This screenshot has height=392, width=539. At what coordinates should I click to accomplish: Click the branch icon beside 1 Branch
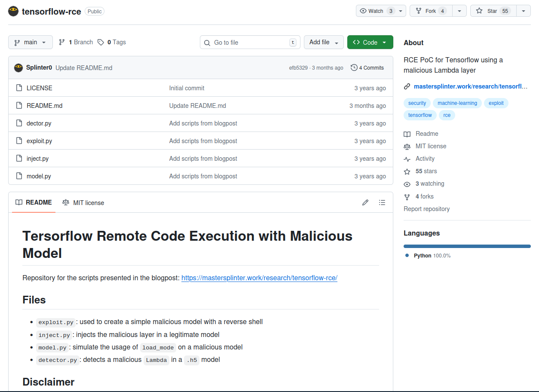[62, 42]
